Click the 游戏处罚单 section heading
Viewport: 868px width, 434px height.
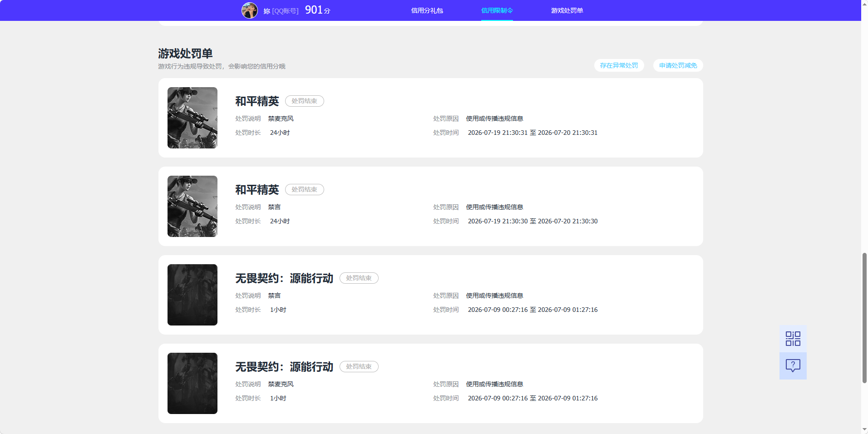point(185,54)
